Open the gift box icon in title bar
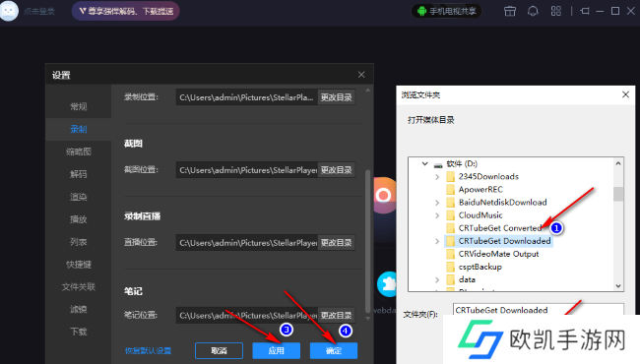This screenshot has height=364, width=640. click(510, 11)
